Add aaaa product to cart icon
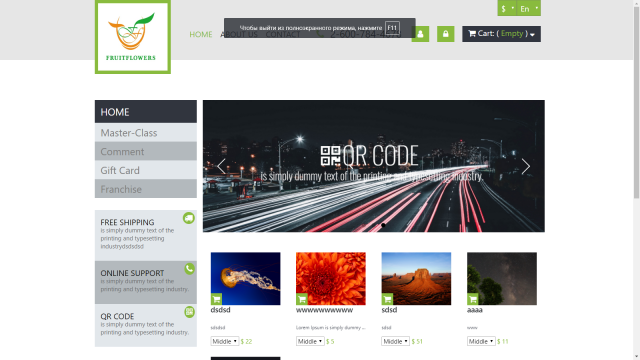640x360 pixels. point(473,299)
